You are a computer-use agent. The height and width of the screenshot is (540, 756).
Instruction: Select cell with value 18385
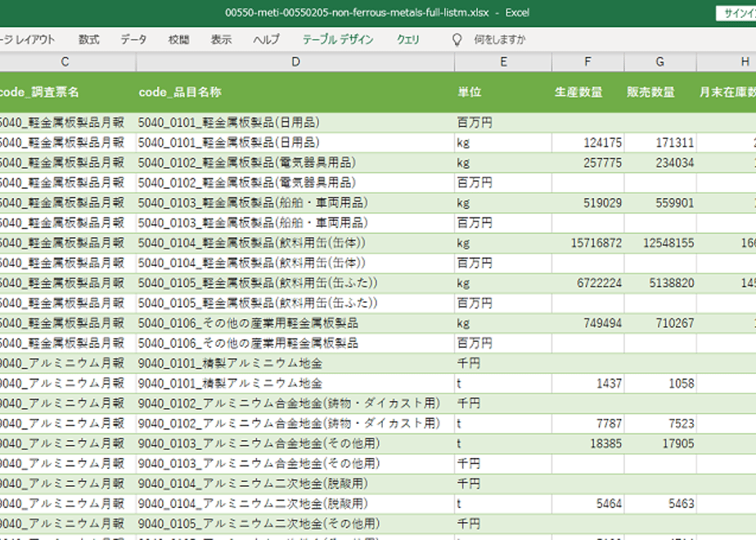pos(587,443)
